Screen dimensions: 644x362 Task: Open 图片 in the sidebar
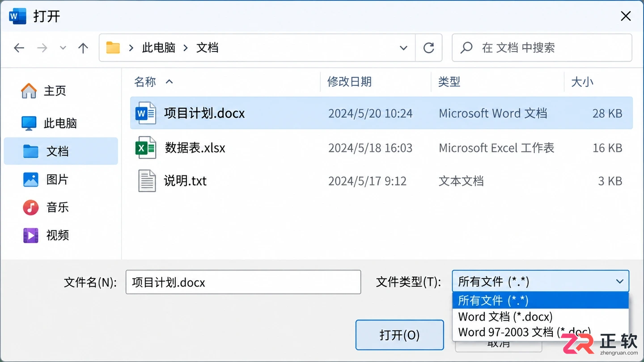46,179
